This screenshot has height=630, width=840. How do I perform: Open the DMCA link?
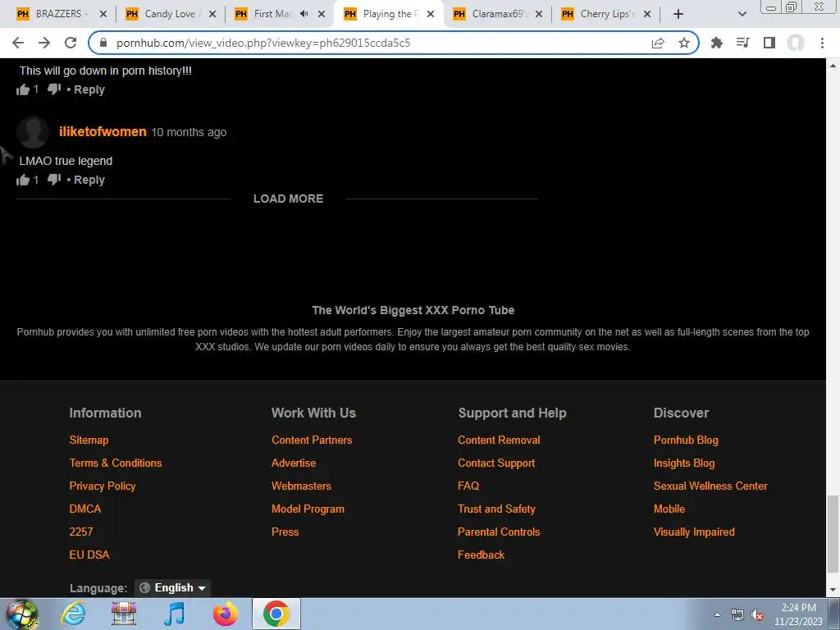(x=85, y=509)
